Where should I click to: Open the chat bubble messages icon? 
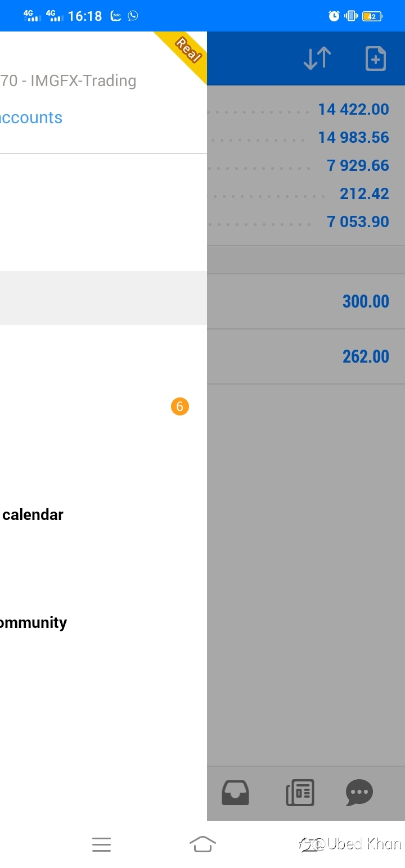coord(359,793)
